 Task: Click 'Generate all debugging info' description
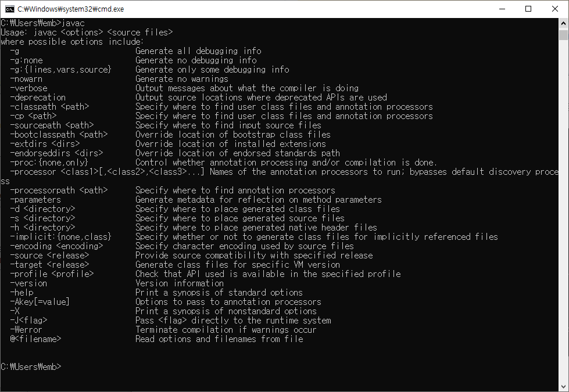(x=199, y=51)
